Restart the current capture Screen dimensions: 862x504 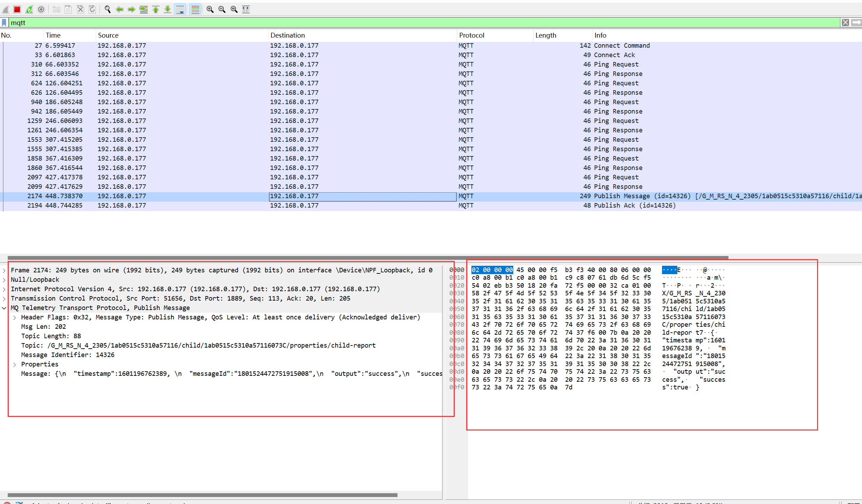[29, 9]
